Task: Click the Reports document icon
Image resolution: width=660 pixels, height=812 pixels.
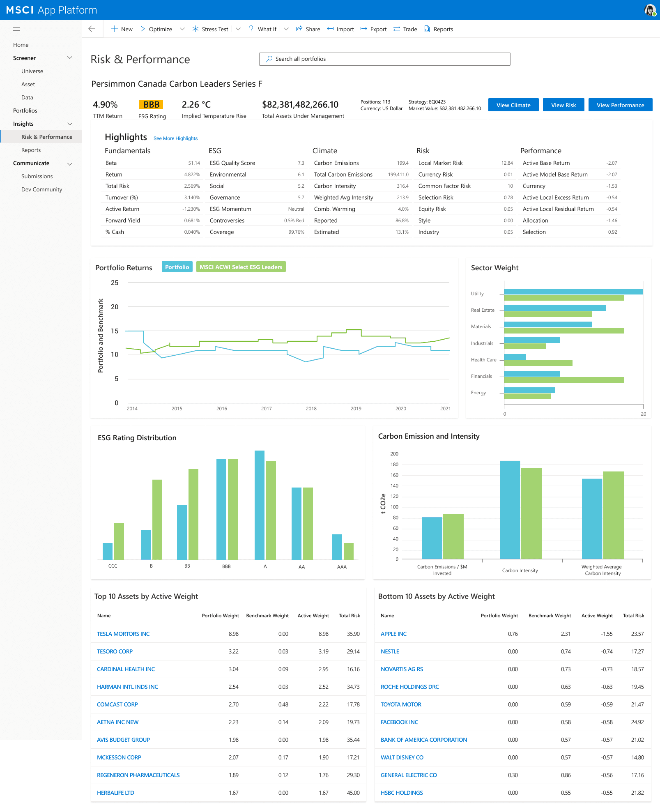Action: [427, 29]
